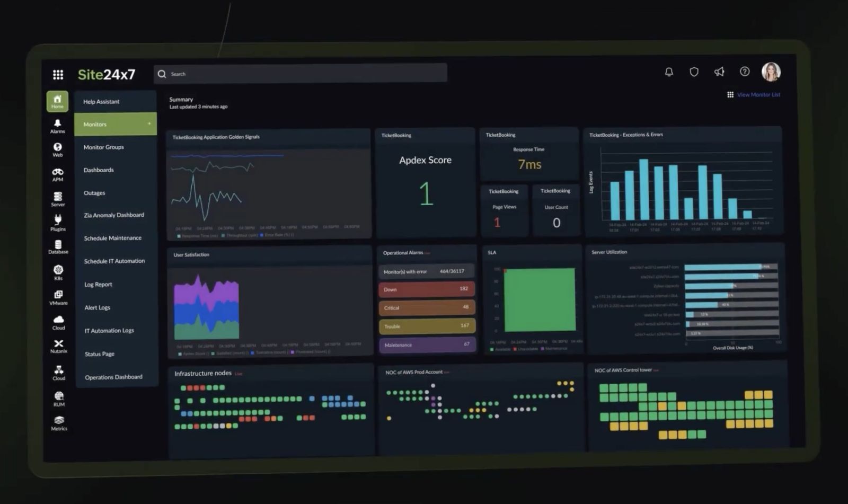Viewport: 848px width, 504px height.
Task: Open Dashboards menu item
Action: (x=99, y=170)
